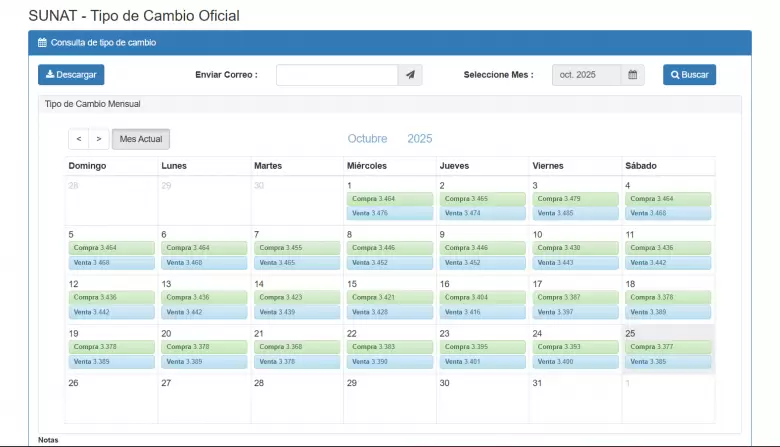Click the empty October 31 calendar cell
Viewport: 780px width, 447px height.
pos(575,400)
